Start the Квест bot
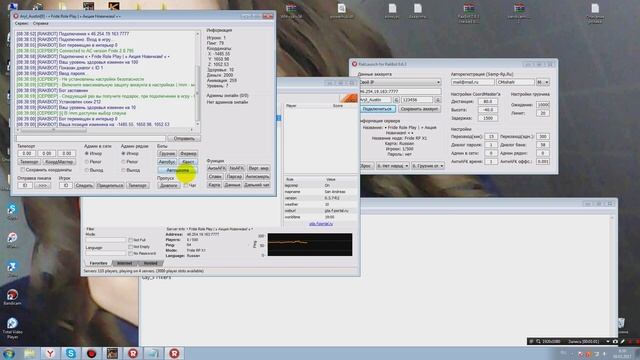The height and width of the screenshot is (360, 640). coord(188,162)
